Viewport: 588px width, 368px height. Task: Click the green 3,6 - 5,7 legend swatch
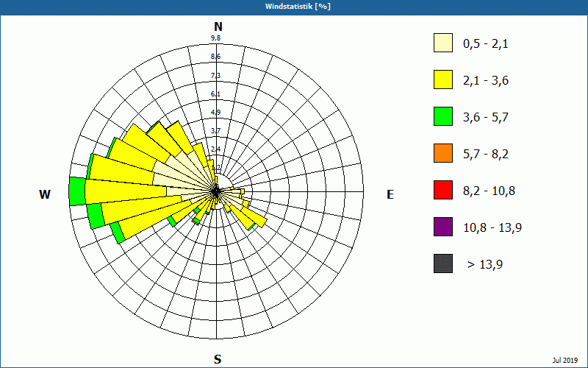click(x=443, y=116)
